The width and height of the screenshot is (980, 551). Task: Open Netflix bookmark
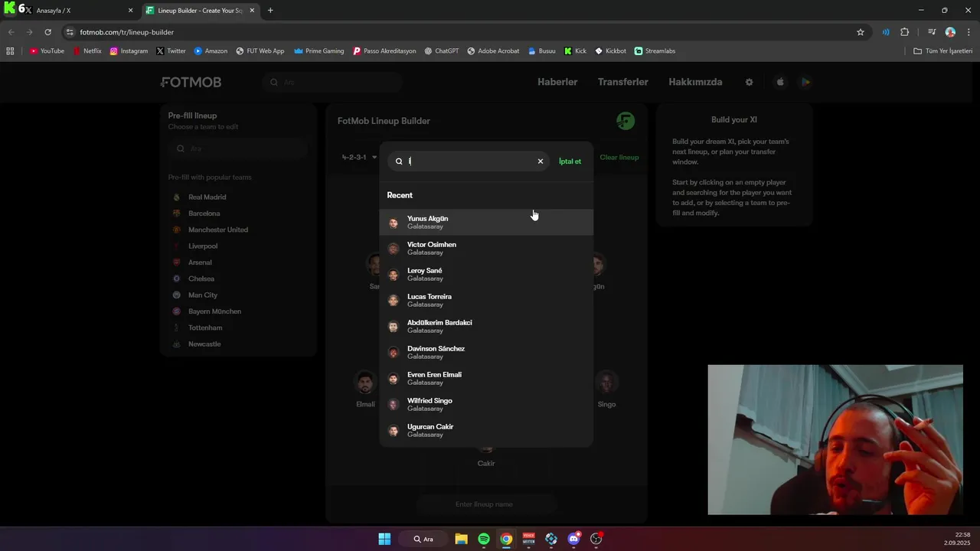87,51
